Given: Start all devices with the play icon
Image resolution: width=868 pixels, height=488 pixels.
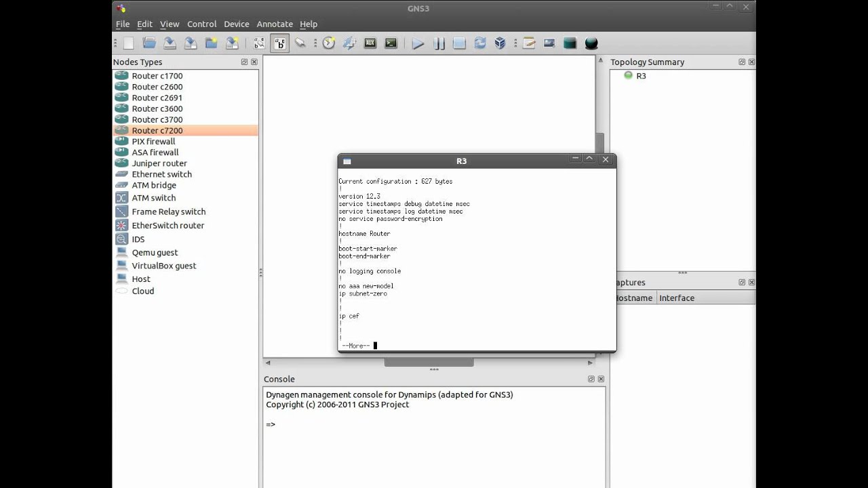Looking at the screenshot, I should coord(418,43).
